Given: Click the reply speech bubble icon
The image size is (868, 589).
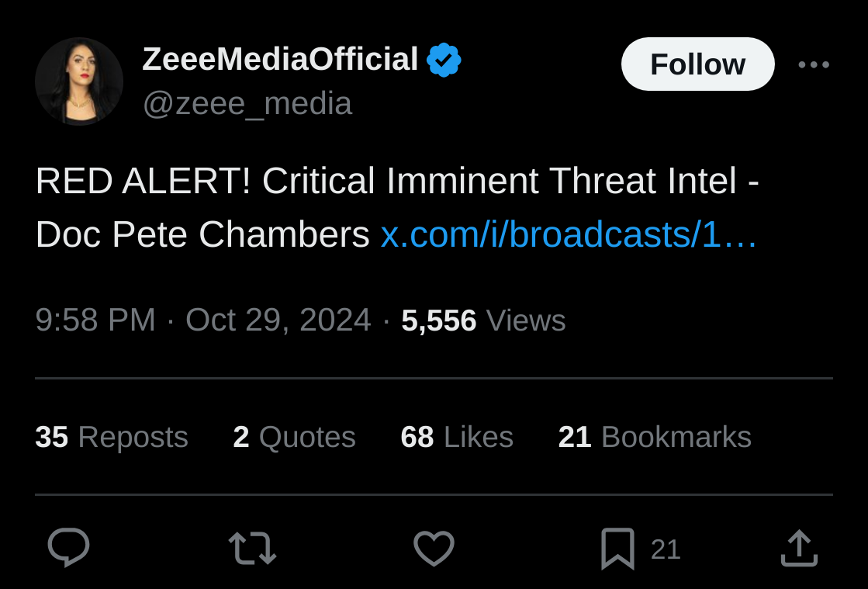Looking at the screenshot, I should pos(68,547).
